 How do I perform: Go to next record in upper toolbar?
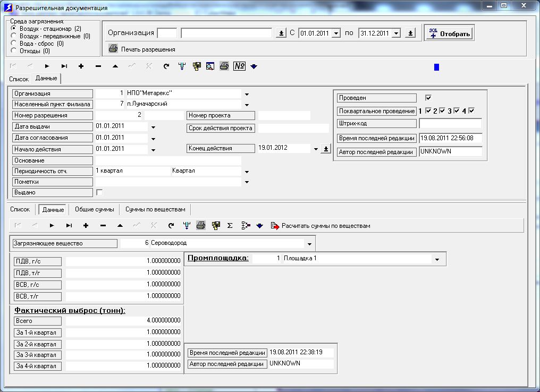[47, 66]
